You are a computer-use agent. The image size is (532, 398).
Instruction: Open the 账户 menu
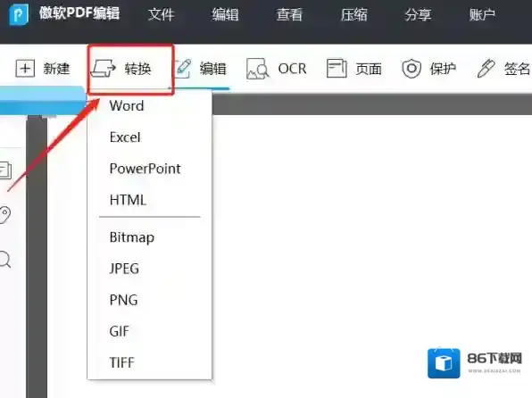click(482, 14)
